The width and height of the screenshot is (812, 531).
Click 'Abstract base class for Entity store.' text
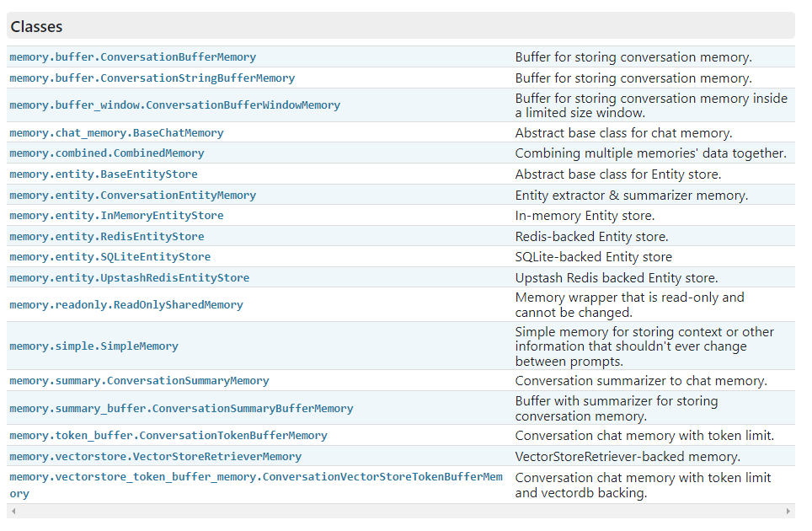point(617,174)
